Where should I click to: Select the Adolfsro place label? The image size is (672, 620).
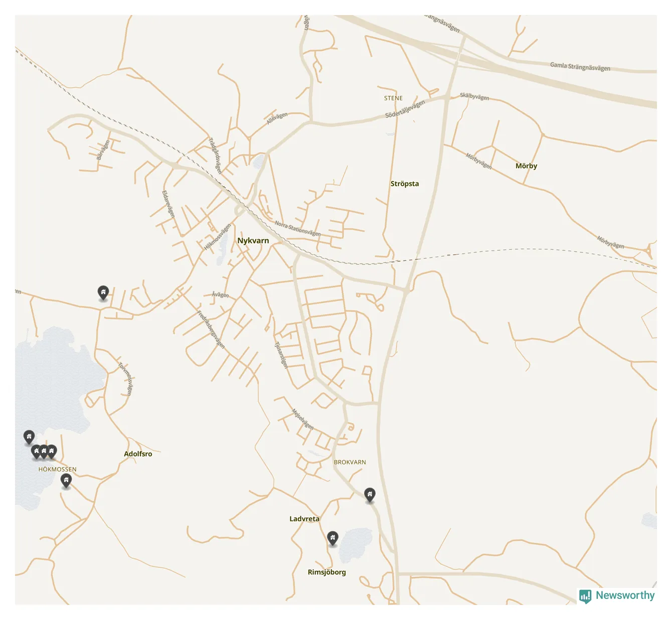click(x=138, y=454)
